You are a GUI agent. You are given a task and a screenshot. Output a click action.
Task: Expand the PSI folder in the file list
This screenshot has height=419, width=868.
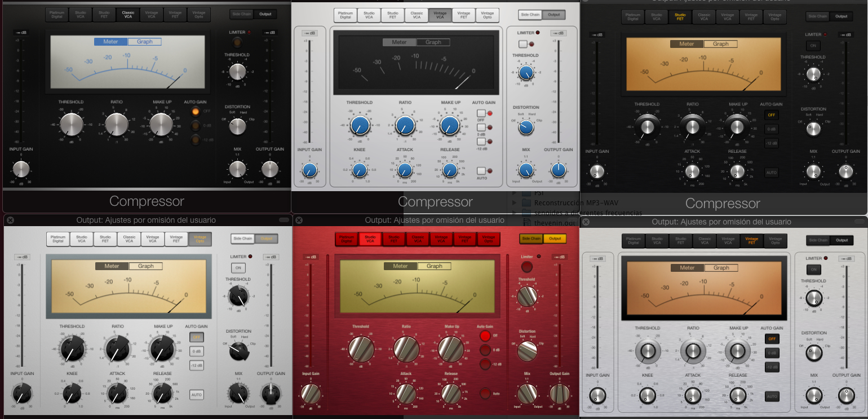515,193
